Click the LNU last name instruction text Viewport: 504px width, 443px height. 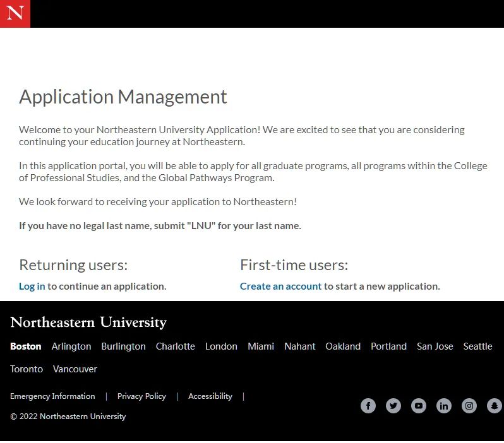coord(160,226)
